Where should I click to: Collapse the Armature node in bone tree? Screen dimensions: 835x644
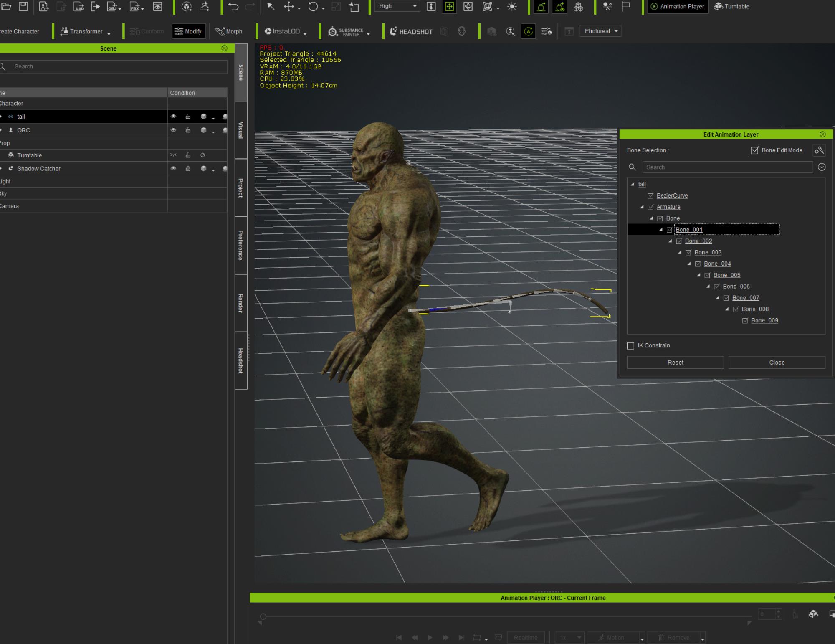[642, 207]
